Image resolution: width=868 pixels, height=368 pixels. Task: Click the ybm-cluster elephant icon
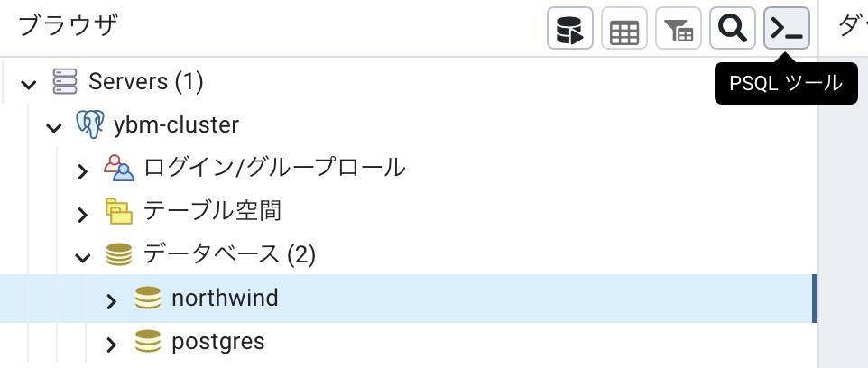(x=90, y=124)
